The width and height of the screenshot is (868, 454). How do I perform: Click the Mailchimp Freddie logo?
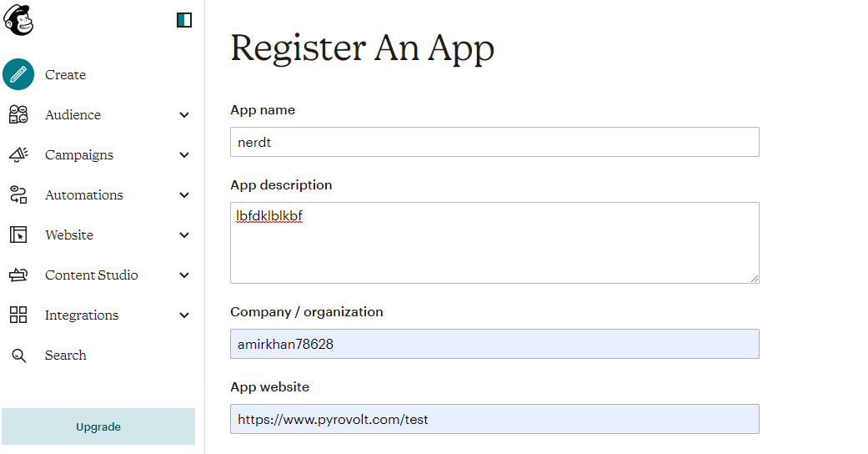click(18, 20)
